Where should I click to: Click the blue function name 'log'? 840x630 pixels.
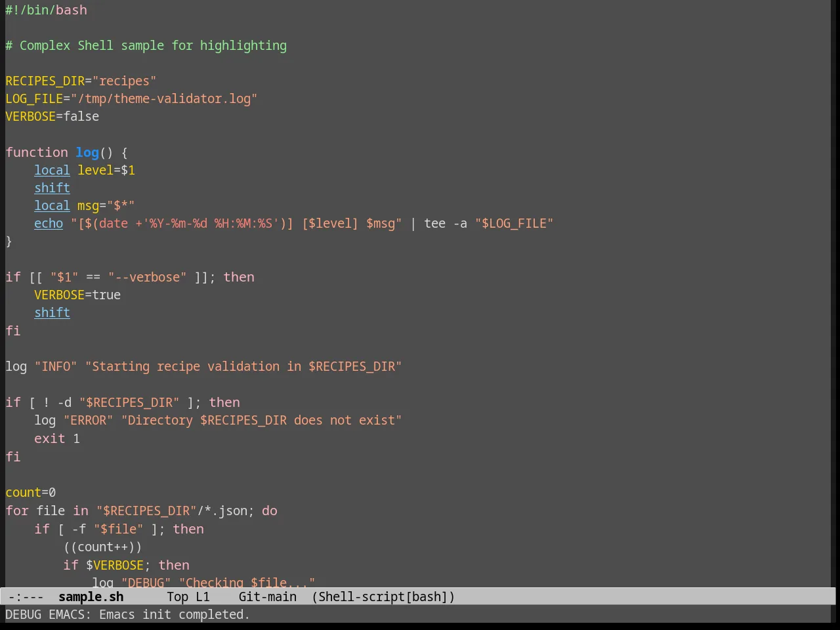[87, 152]
